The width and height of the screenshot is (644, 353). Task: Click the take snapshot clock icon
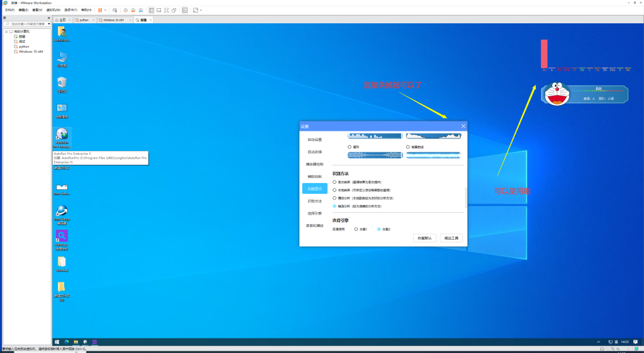tap(126, 10)
